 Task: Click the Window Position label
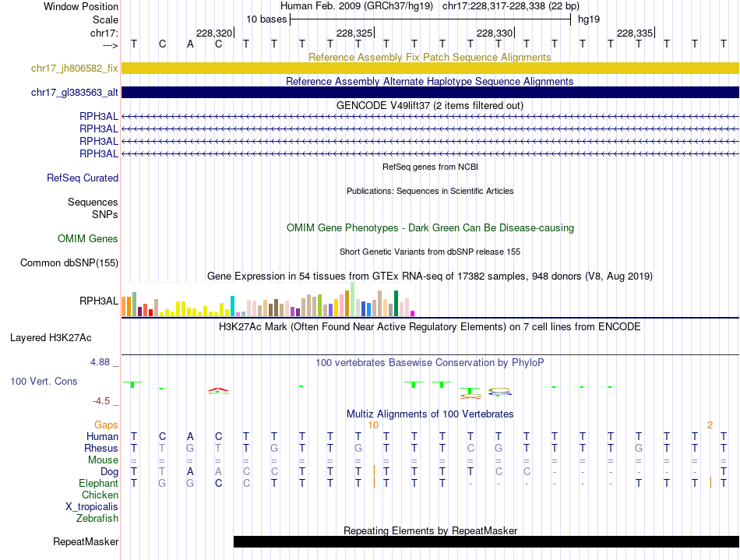pos(81,6)
